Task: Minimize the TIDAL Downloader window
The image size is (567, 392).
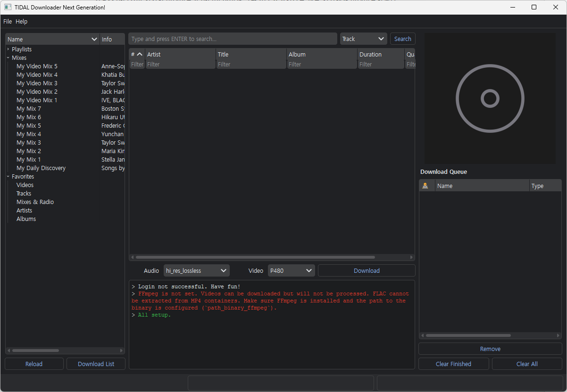Action: click(x=512, y=7)
